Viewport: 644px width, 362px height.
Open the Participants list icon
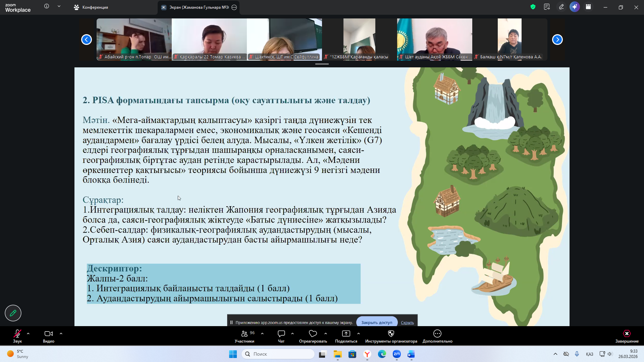245,334
